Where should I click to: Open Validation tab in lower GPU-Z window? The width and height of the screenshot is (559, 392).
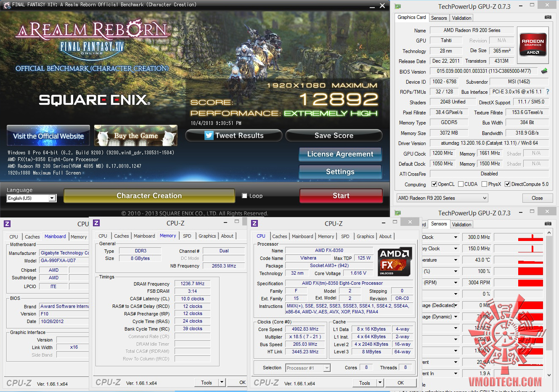point(461,225)
